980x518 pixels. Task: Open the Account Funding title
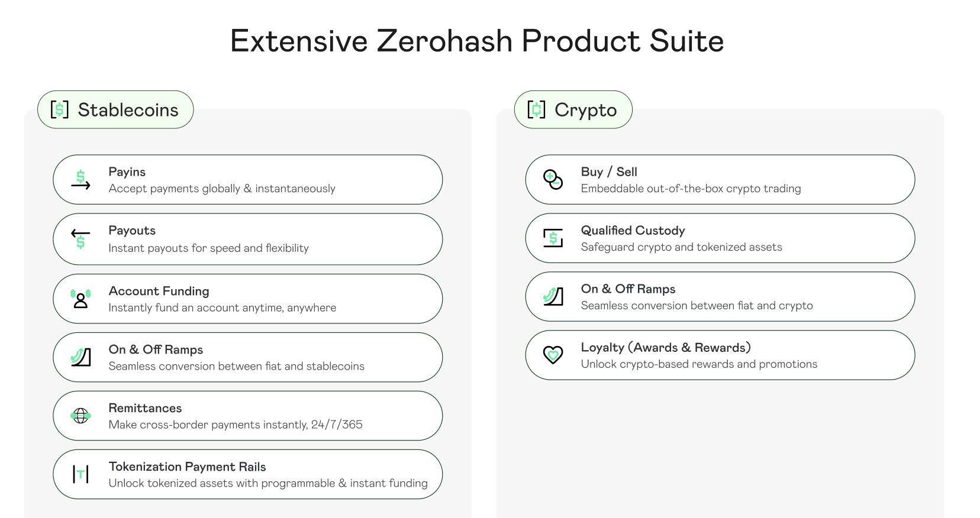[x=159, y=291]
